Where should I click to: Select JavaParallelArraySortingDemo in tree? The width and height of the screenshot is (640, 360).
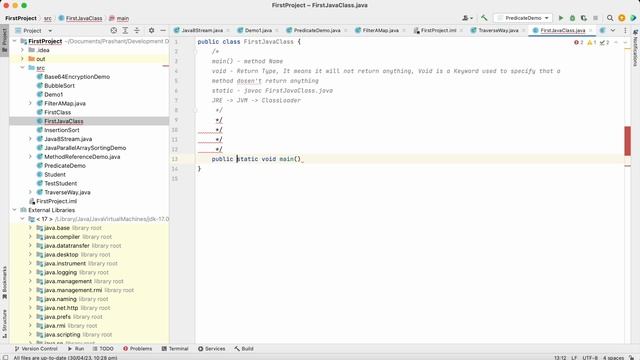click(x=85, y=148)
